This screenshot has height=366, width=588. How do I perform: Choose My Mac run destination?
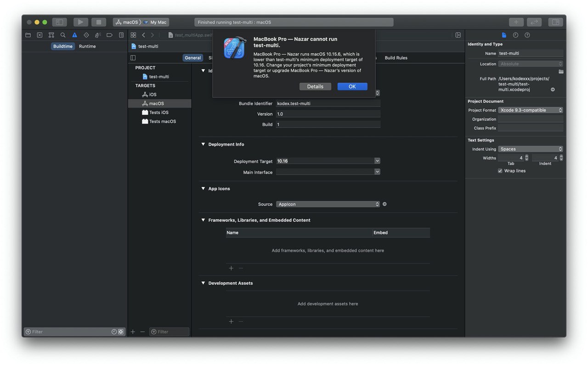155,22
